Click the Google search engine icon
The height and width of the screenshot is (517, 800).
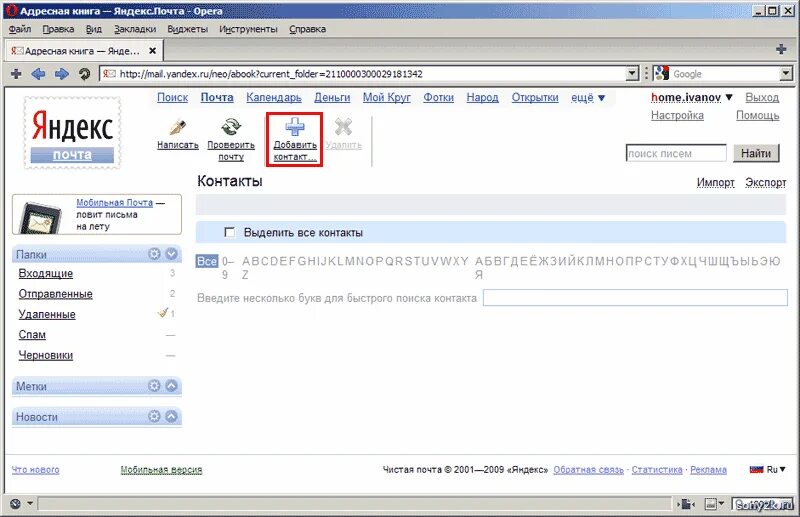click(662, 73)
